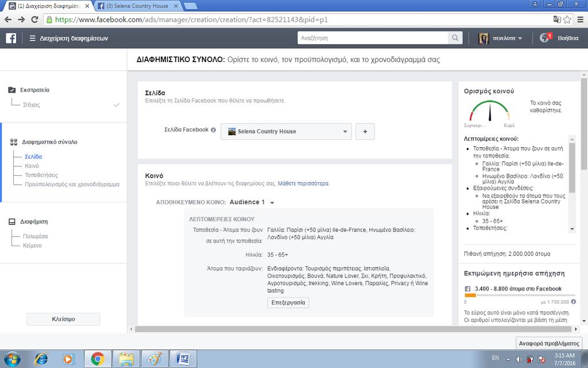Click the green padlock site info icon
This screenshot has width=588, height=368.
(49, 20)
